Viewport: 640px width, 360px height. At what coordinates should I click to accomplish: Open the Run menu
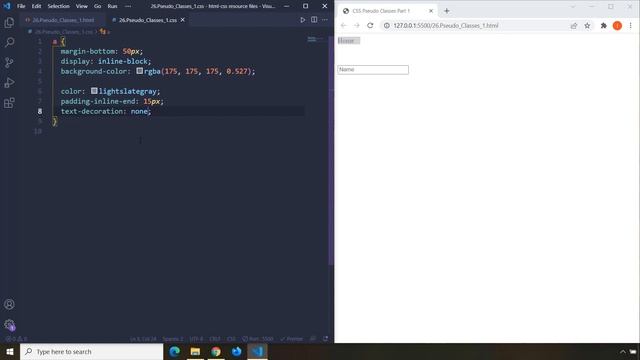[x=112, y=6]
